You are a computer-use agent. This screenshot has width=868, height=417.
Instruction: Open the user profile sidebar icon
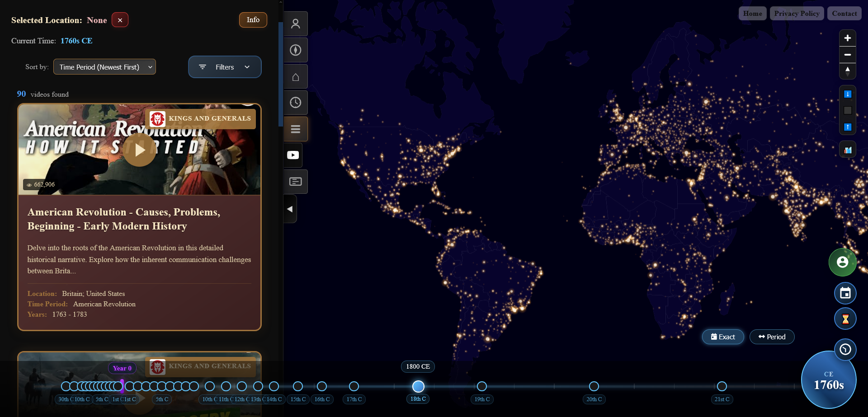click(x=296, y=24)
